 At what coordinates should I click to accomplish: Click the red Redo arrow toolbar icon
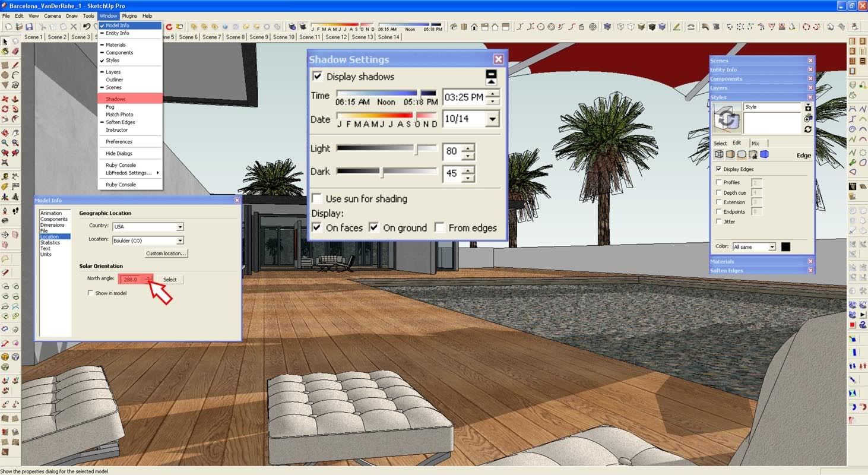click(169, 27)
